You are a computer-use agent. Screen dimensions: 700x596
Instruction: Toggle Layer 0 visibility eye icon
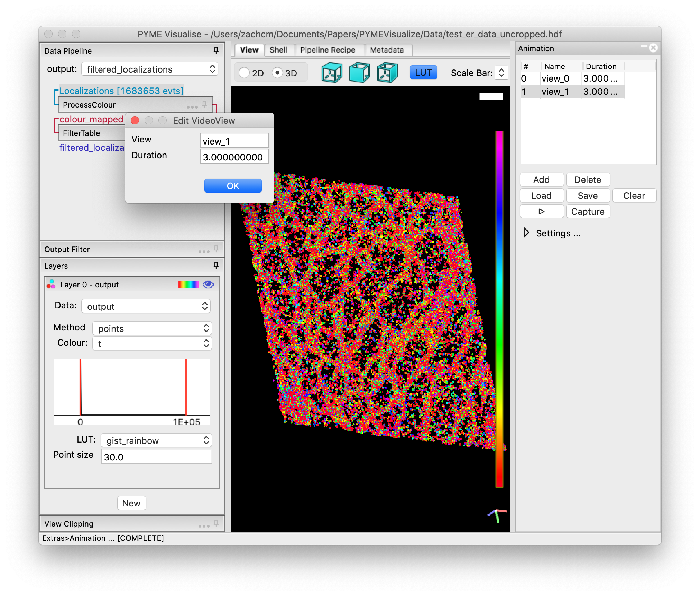(x=208, y=284)
